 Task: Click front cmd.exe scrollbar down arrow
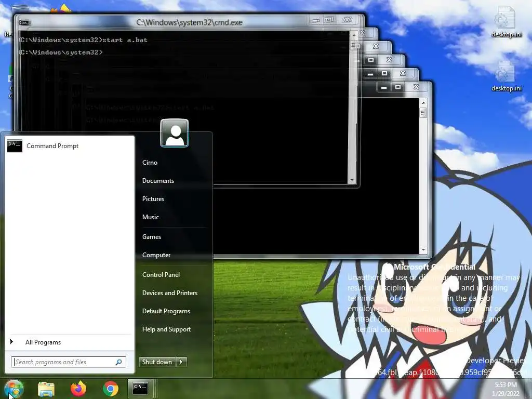[352, 180]
